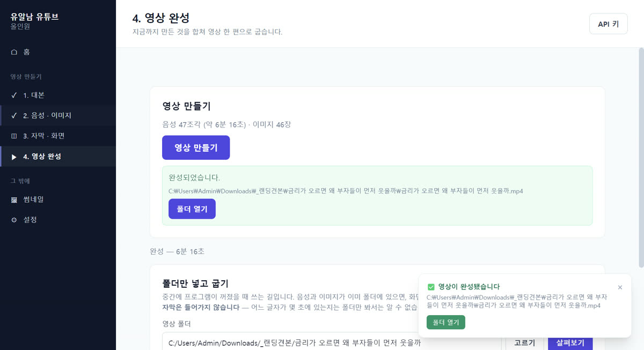Viewport: 644px width, 350px height.
Task: Go to step 2. 음성 · 이미지
Action: [58, 115]
